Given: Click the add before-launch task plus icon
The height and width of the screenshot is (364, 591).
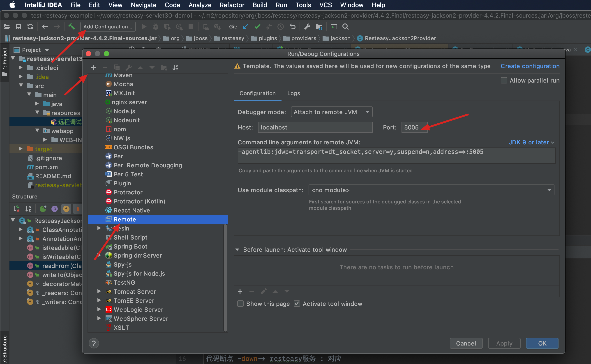Looking at the screenshot, I should pyautogui.click(x=240, y=292).
